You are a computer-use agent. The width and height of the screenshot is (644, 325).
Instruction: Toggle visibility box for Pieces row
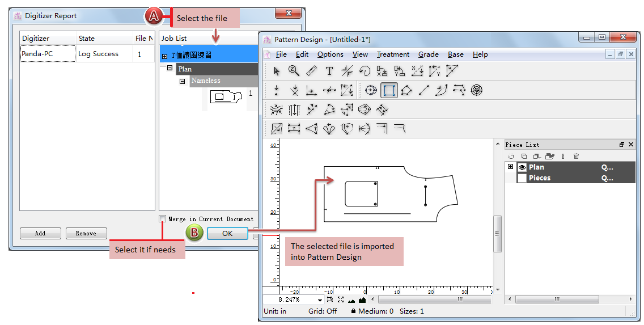522,178
